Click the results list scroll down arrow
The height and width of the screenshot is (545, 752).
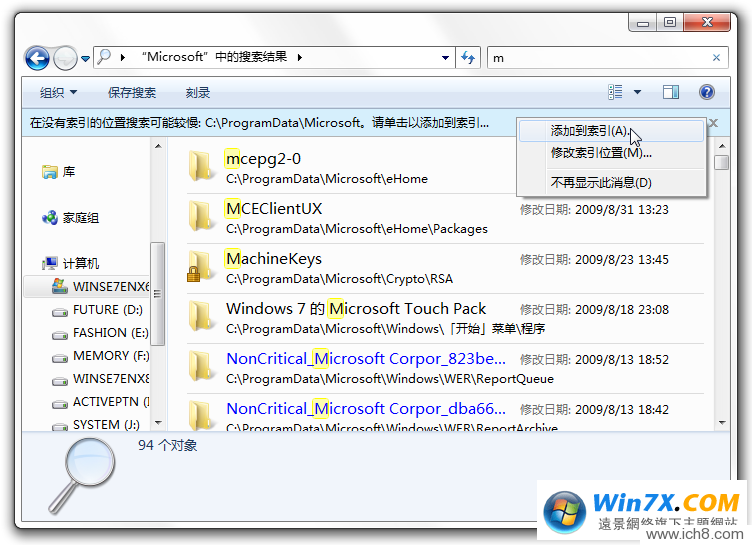722,423
